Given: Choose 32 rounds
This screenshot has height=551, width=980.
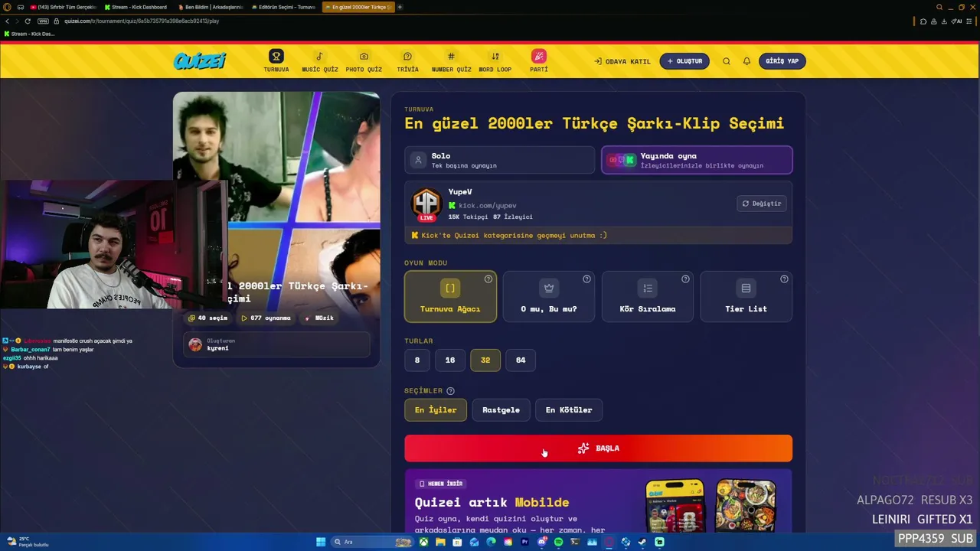Looking at the screenshot, I should [x=485, y=360].
